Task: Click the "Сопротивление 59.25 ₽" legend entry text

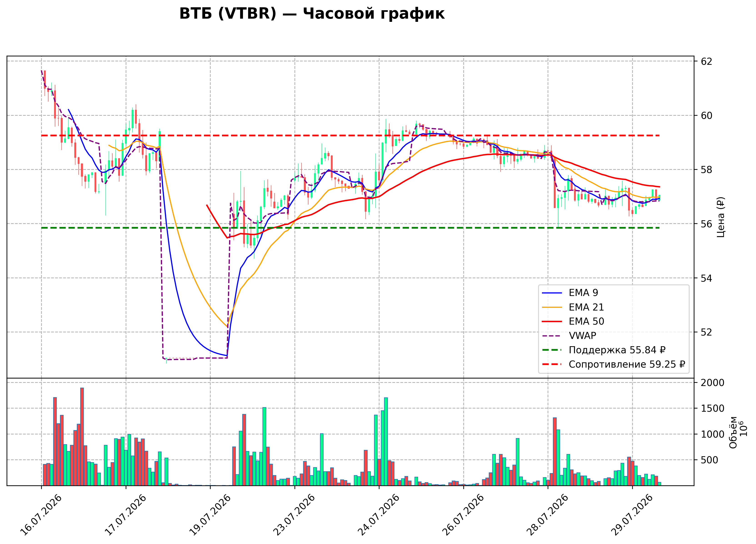Action: (627, 365)
